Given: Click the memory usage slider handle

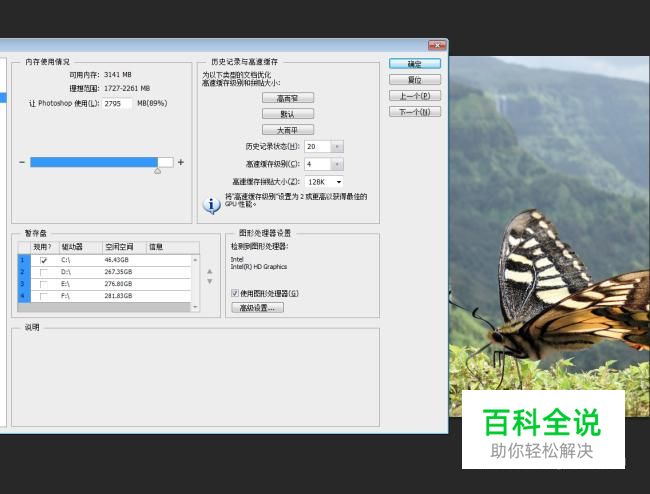Looking at the screenshot, I should (158, 171).
